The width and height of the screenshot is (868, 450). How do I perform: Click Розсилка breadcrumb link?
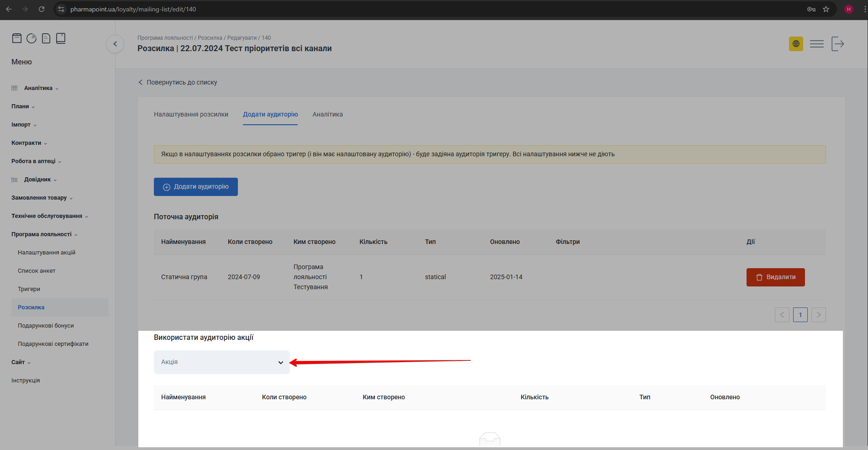(x=210, y=38)
